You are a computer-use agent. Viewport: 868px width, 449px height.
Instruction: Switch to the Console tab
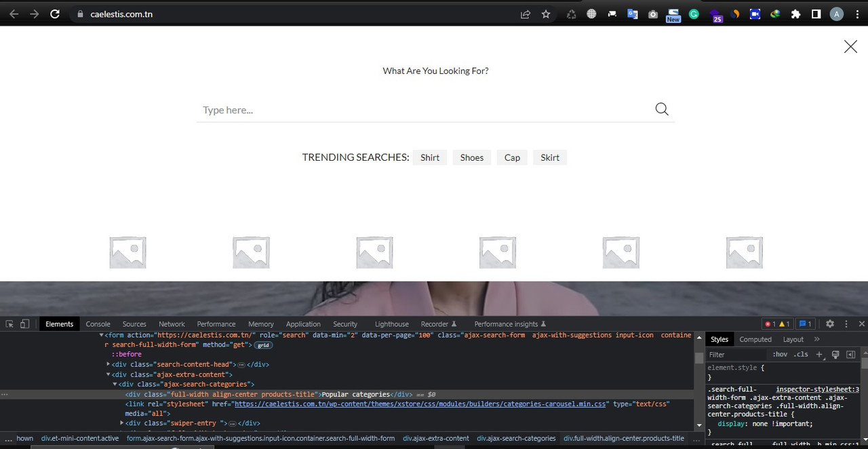pyautogui.click(x=98, y=324)
